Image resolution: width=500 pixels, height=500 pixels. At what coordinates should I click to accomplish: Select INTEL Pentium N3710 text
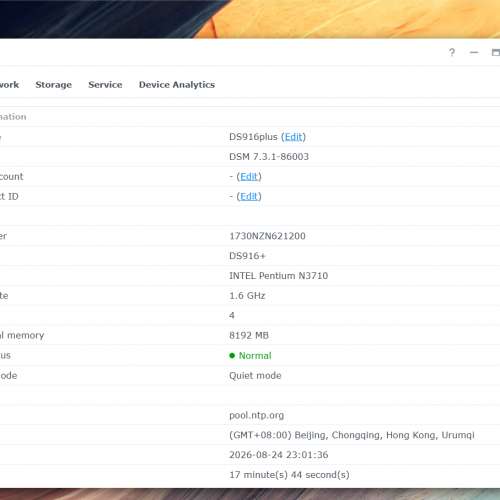pos(279,276)
